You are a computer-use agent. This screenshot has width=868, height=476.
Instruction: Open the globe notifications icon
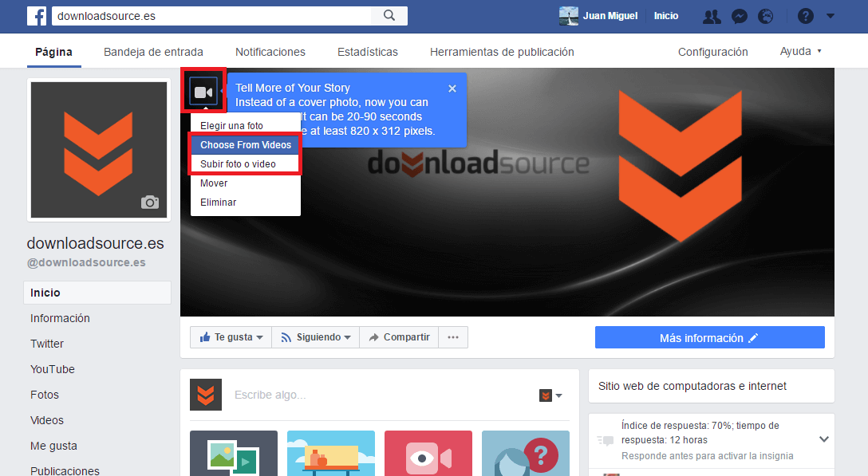(x=766, y=17)
